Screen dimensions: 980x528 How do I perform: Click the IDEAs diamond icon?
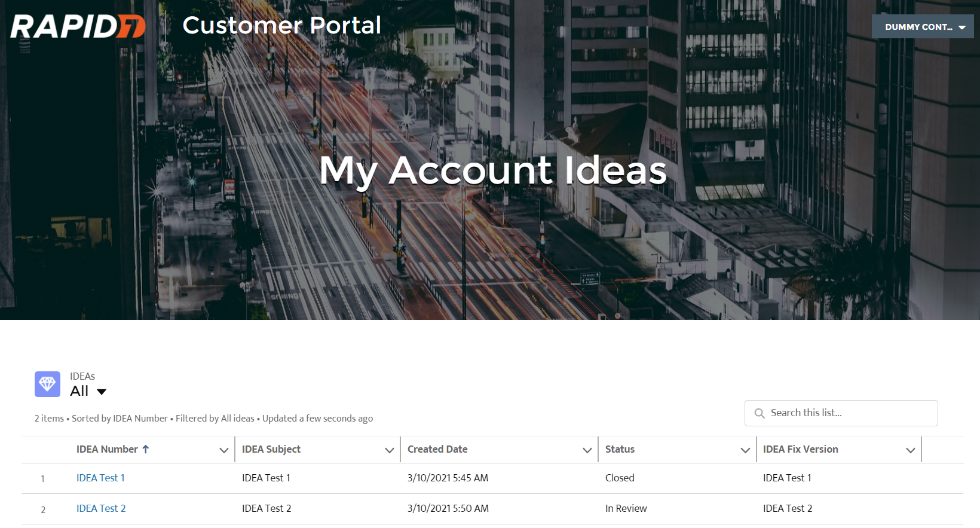47,384
